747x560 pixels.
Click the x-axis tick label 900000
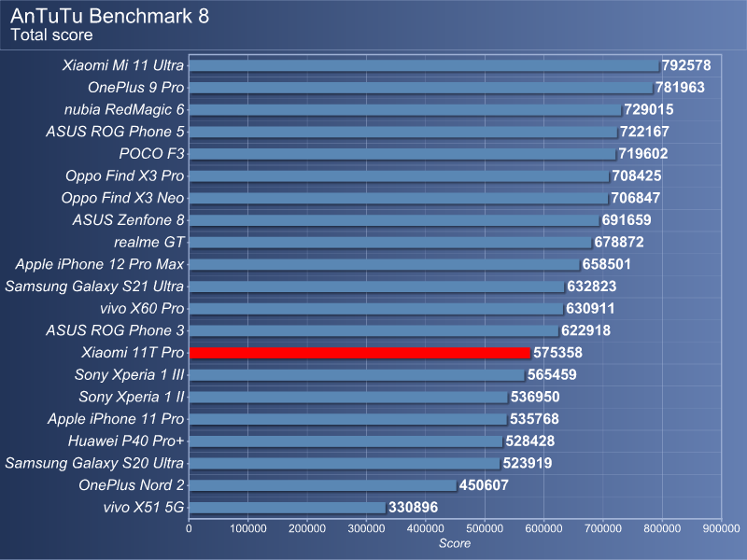[721, 528]
